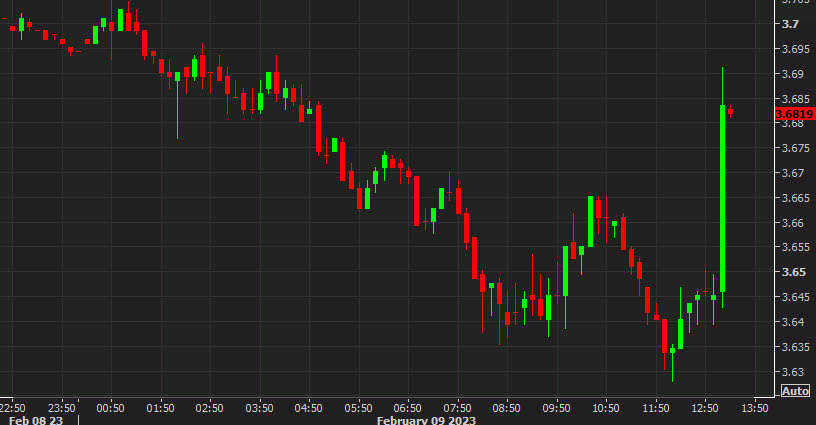The width and height of the screenshot is (816, 425).
Task: Select the 09:50 time axis label
Action: [557, 408]
